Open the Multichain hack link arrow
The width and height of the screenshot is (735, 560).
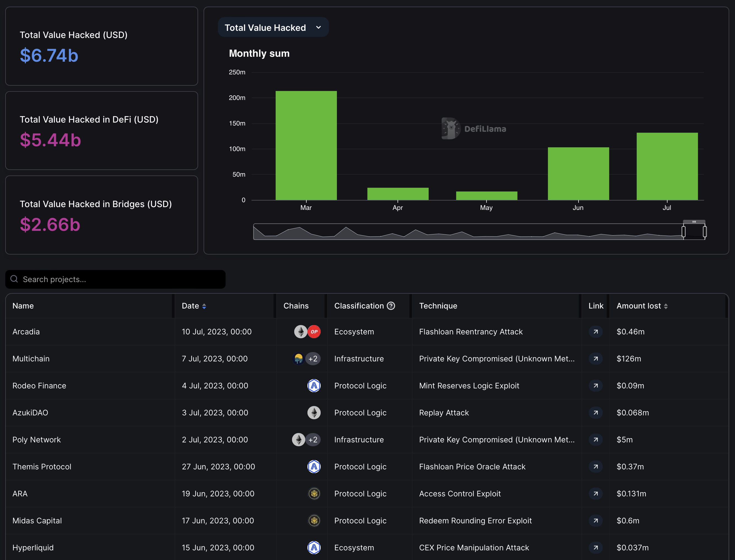tap(596, 359)
